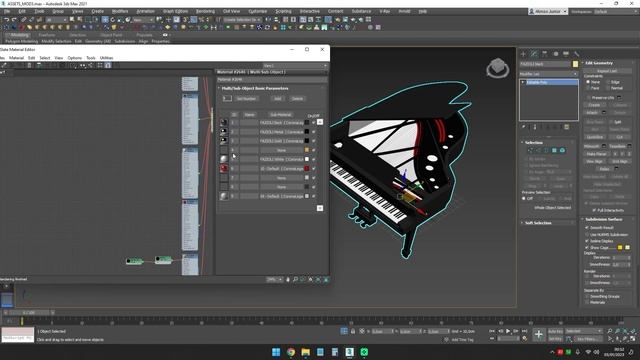
Task: Open the Modify command panel tab
Action: click(534, 54)
